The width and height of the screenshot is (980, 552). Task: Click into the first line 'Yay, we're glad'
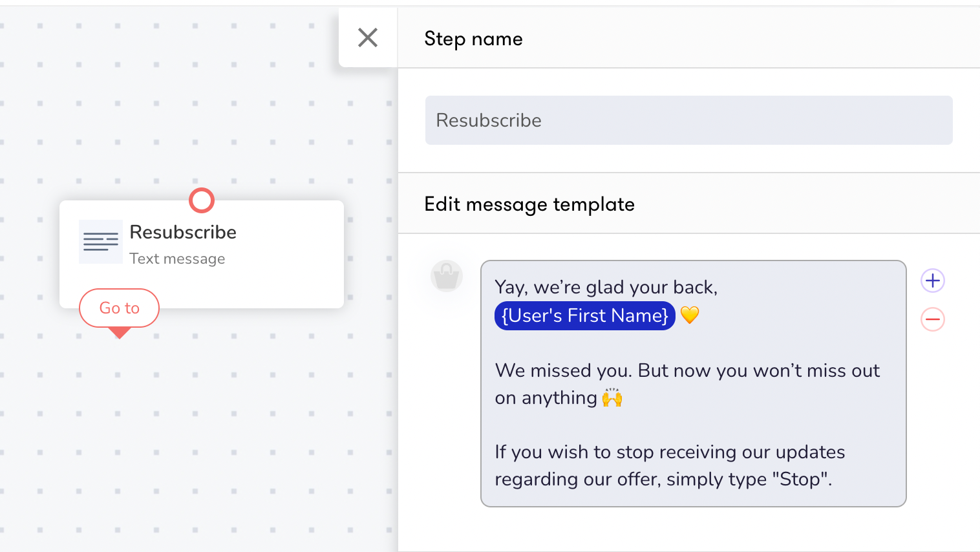(606, 287)
